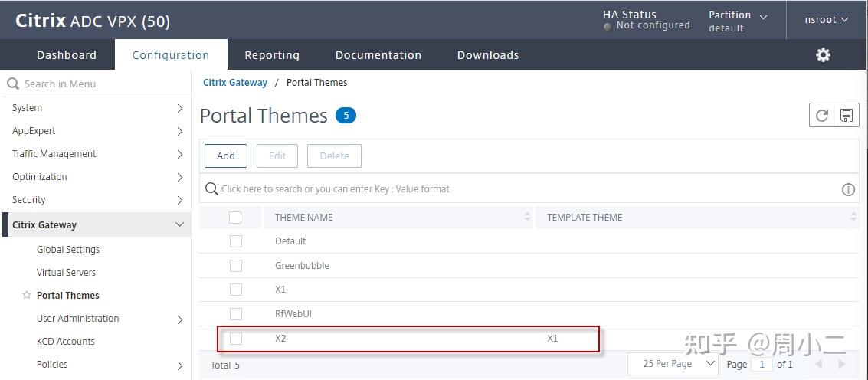
Task: Click the star icon next to Portal Themes
Action: [x=27, y=295]
